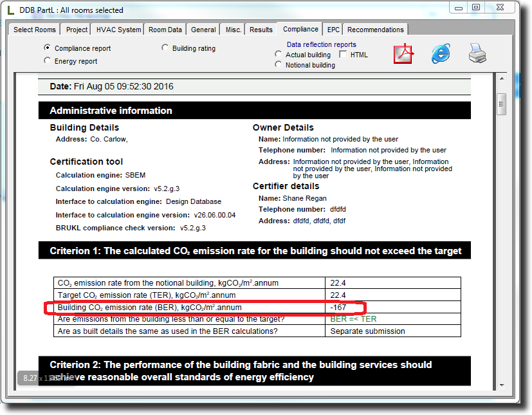Click 'Interface to calculation engine version' line

click(145, 215)
